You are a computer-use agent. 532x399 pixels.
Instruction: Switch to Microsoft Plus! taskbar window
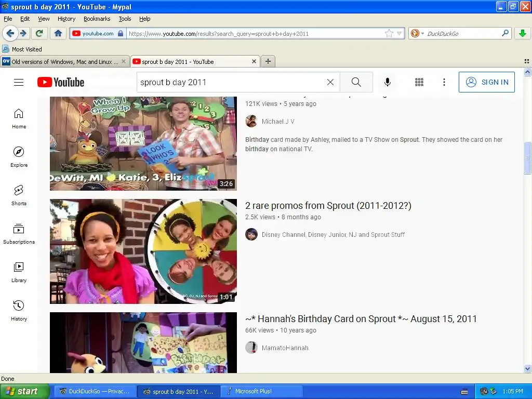[x=261, y=391]
